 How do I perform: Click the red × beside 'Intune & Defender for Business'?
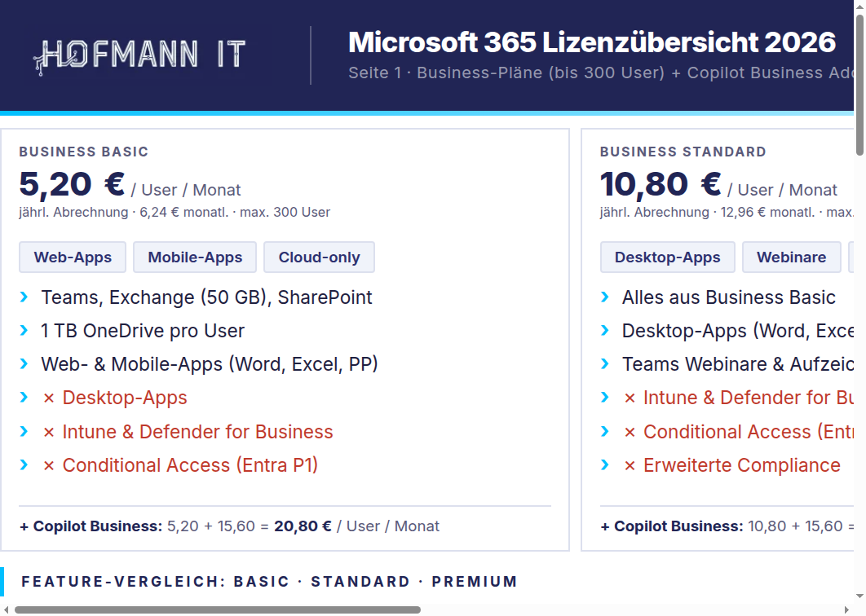(x=51, y=431)
